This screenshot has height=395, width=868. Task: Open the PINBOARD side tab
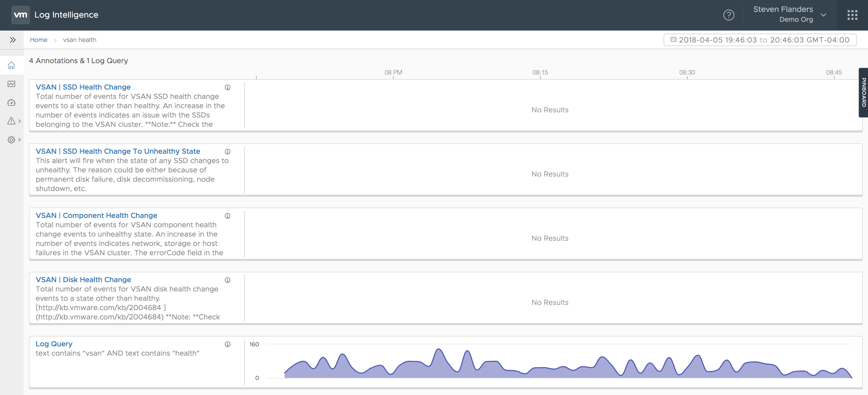pos(863,92)
